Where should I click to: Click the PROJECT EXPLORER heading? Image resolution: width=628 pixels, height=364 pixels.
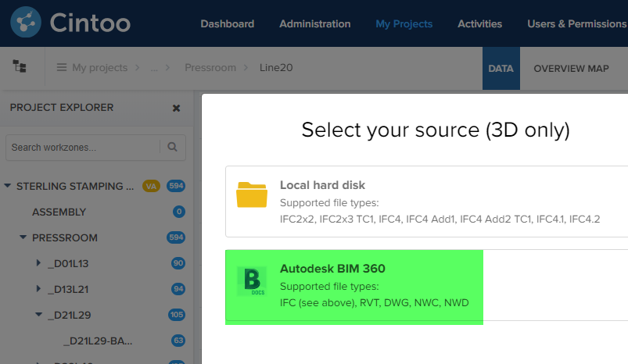tap(62, 107)
